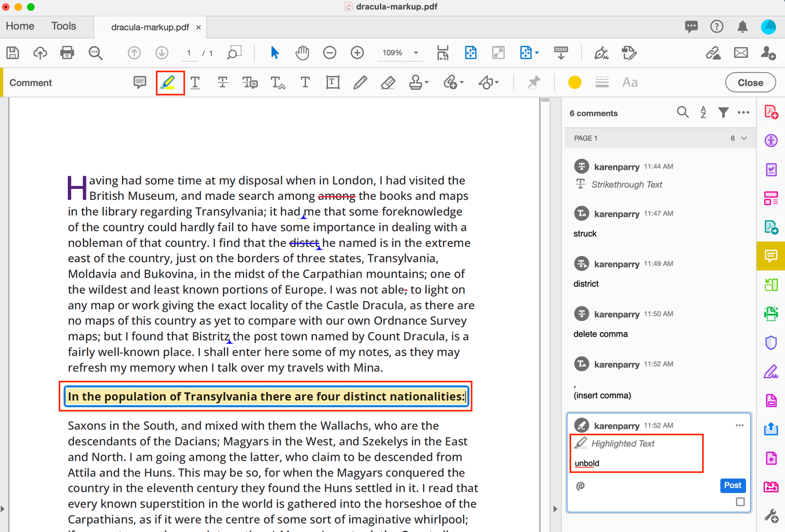Viewport: 785px width, 532px height.
Task: Tick the checkbox below Post button
Action: pyautogui.click(x=740, y=502)
